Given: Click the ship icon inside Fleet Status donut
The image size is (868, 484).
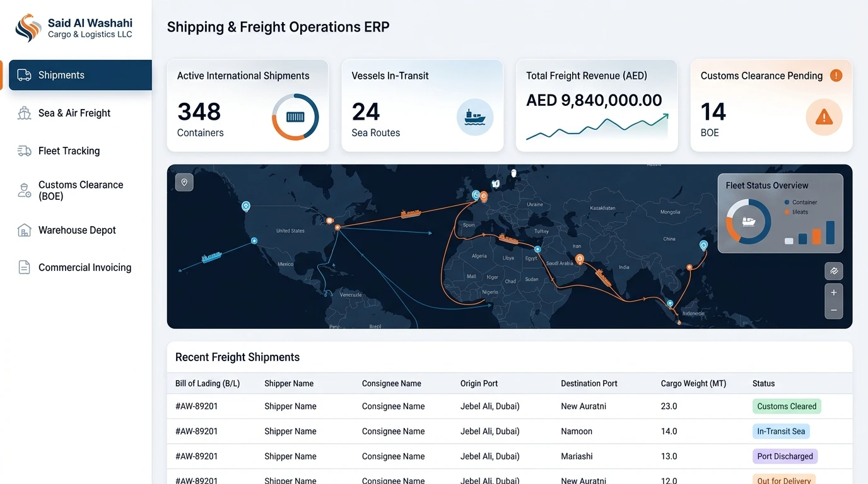Looking at the screenshot, I should tap(749, 222).
